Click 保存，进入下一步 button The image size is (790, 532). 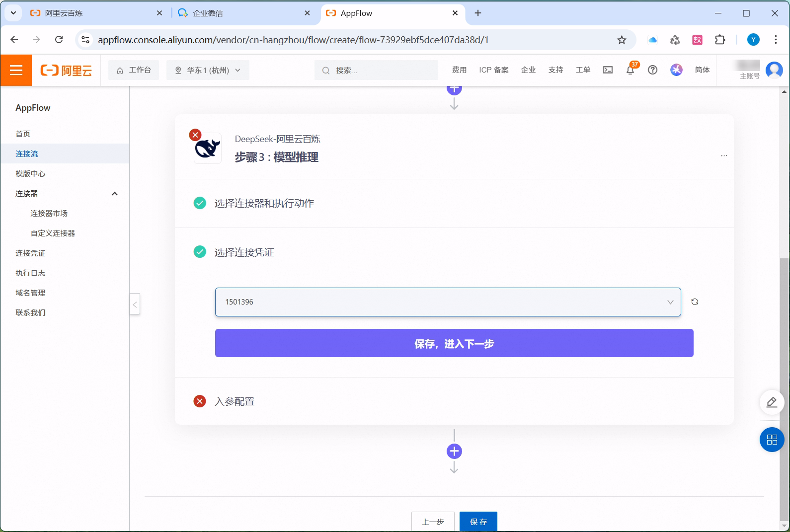454,343
